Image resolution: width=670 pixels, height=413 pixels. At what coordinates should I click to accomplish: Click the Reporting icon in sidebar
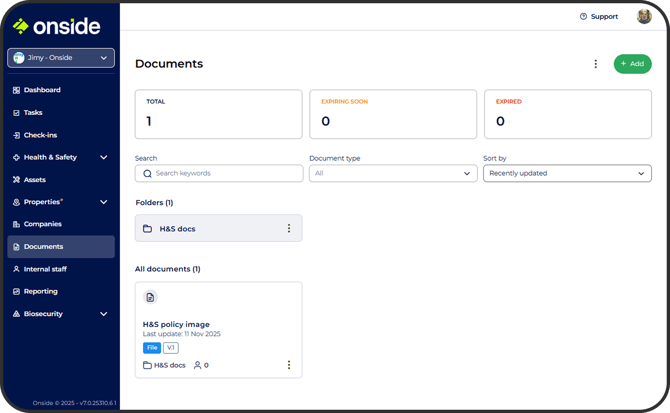[16, 291]
